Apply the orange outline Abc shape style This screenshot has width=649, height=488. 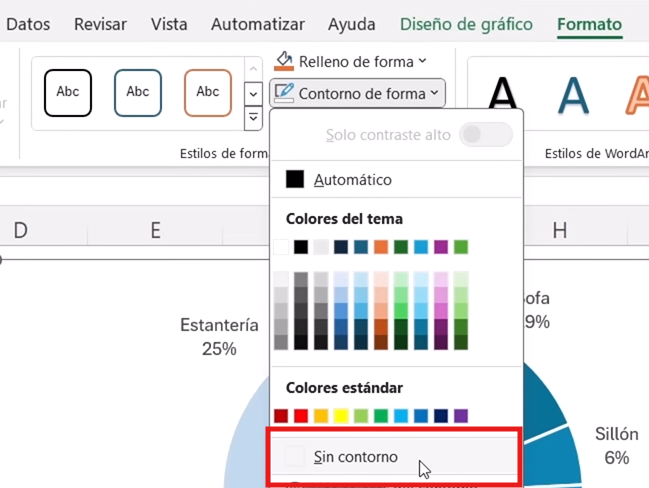click(208, 93)
